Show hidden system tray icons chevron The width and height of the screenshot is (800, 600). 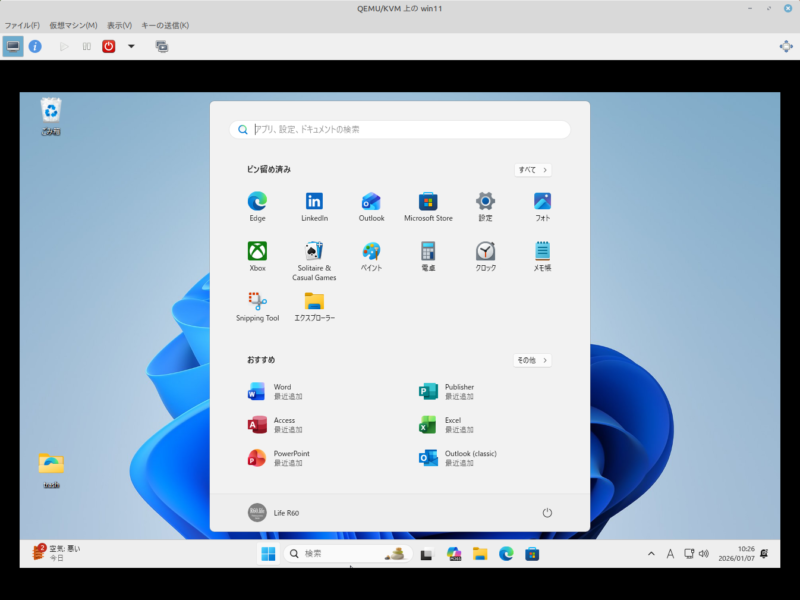tap(652, 554)
